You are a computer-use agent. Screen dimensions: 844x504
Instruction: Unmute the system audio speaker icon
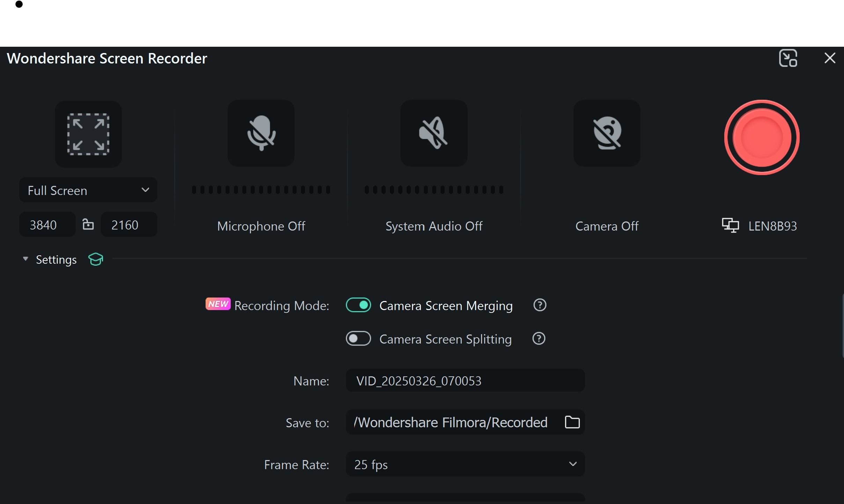[434, 133]
